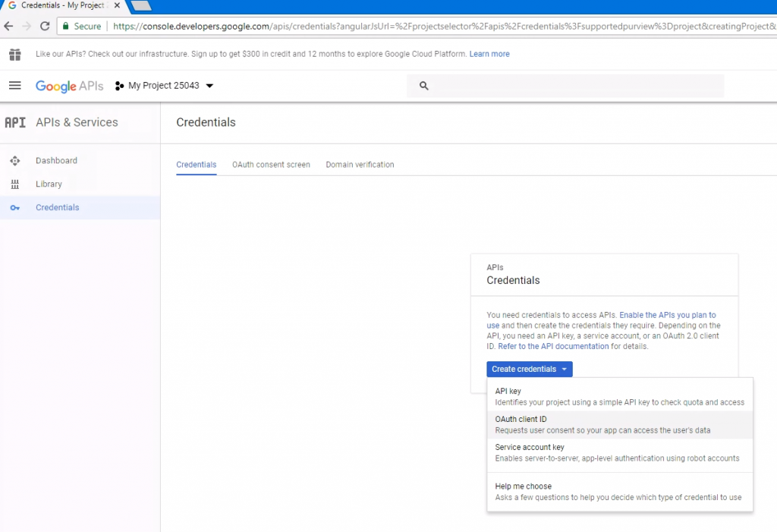Viewport: 777px width, 532px height.
Task: Reload the page with the refresh icon
Action: pyautogui.click(x=45, y=27)
